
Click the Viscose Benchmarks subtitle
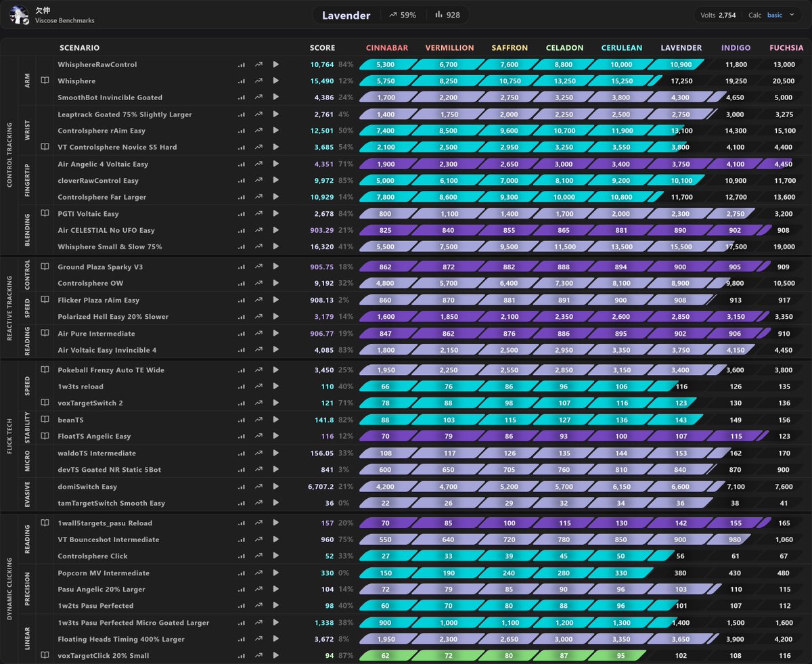[x=65, y=21]
